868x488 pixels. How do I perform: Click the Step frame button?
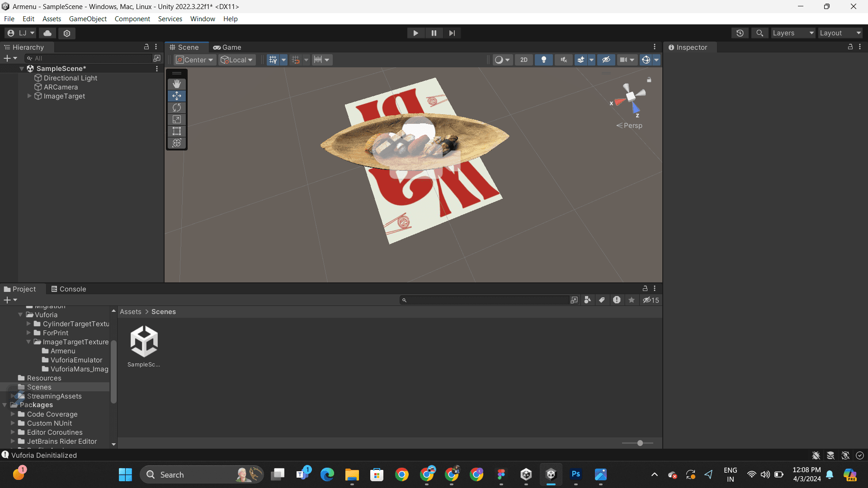click(x=452, y=33)
